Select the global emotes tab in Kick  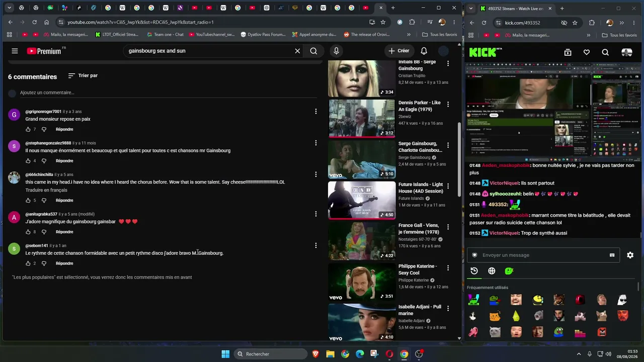(x=492, y=271)
